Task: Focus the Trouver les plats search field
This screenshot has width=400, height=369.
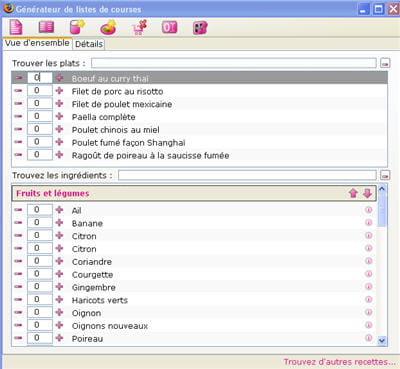Action: (x=234, y=63)
